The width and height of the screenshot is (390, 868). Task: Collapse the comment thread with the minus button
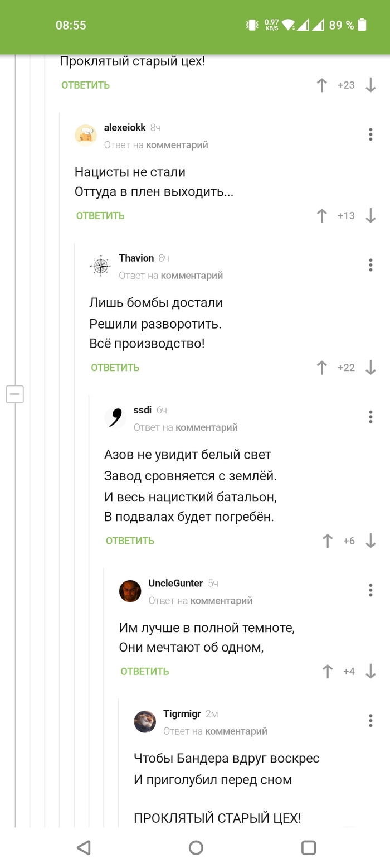click(14, 394)
